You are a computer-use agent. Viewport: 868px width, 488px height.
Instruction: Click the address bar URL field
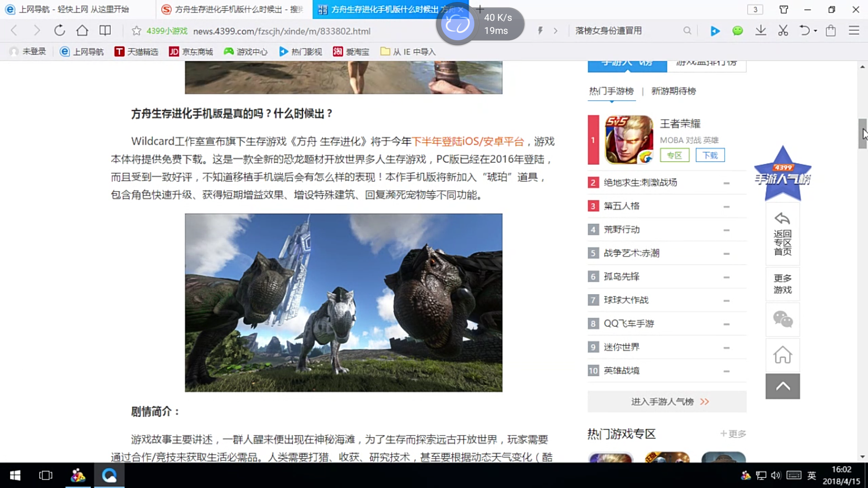[282, 31]
